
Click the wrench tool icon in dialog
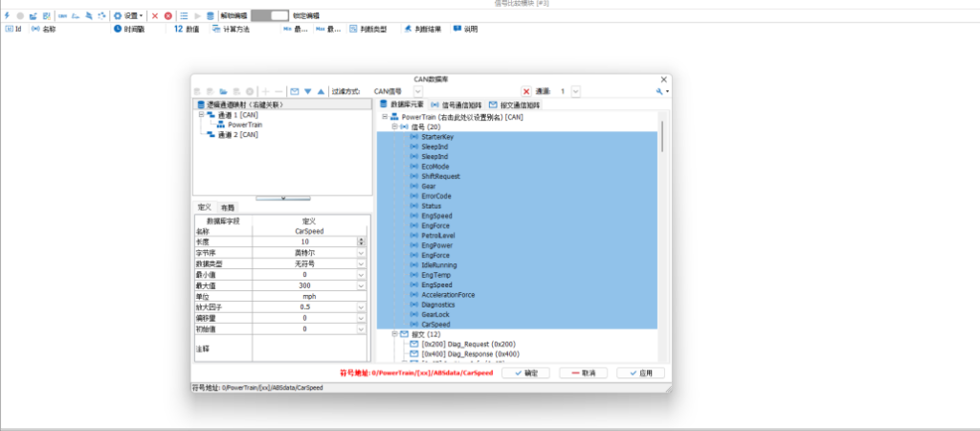(x=660, y=91)
